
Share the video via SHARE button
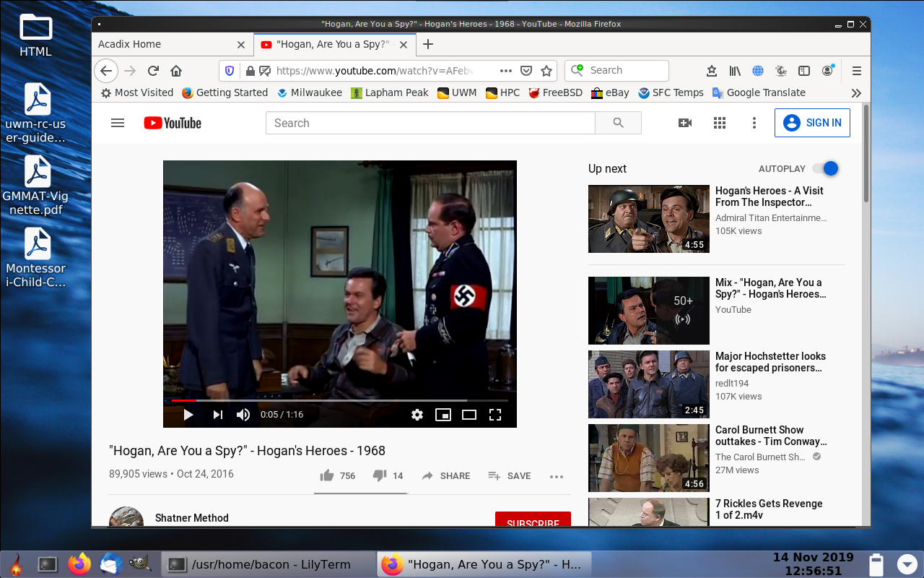[446, 475]
